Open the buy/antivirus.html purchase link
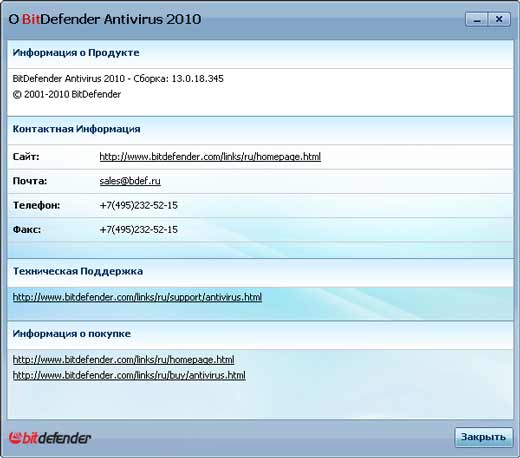The width and height of the screenshot is (520, 458). (x=129, y=375)
